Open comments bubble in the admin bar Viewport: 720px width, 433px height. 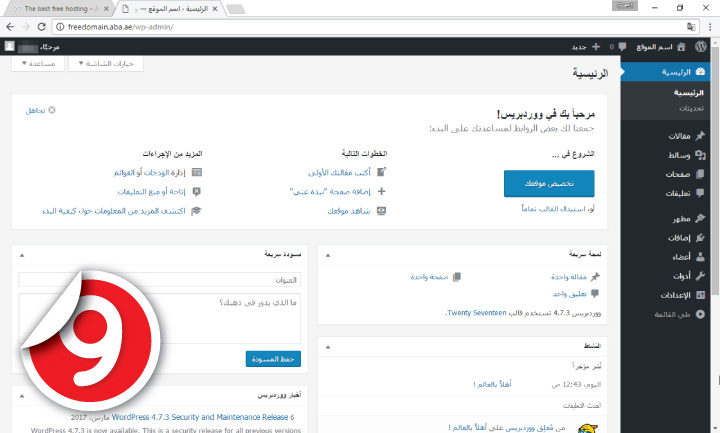(x=622, y=47)
